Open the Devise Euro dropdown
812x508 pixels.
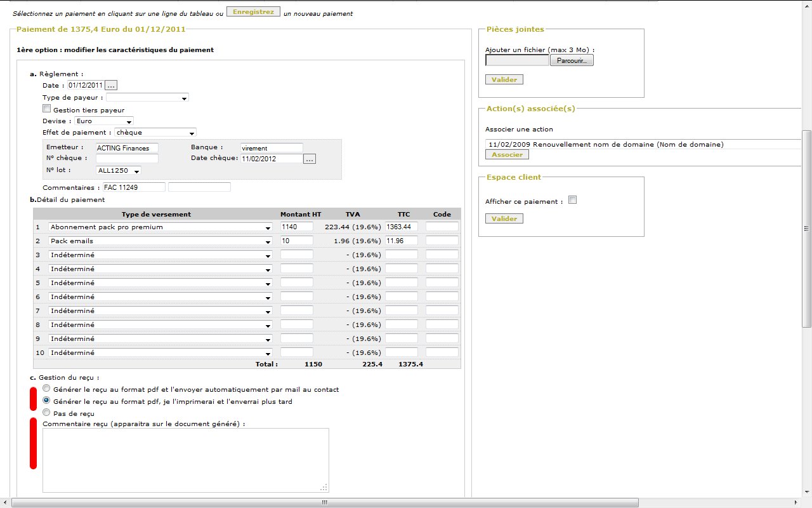click(x=104, y=121)
